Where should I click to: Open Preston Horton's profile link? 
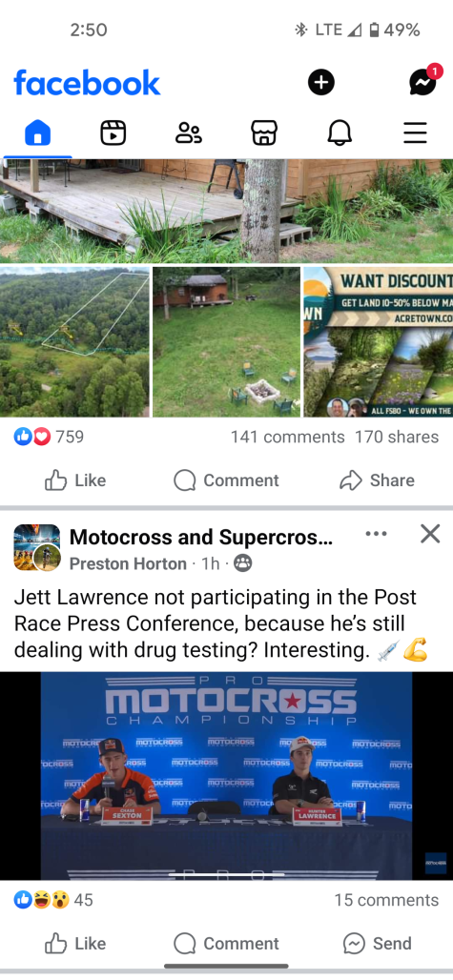pyautogui.click(x=128, y=563)
